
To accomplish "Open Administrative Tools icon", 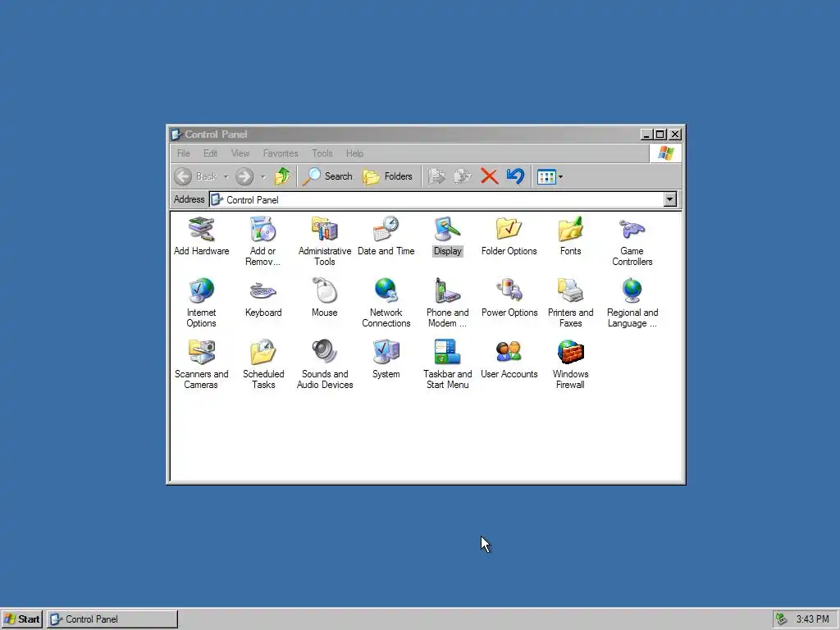I will (325, 230).
